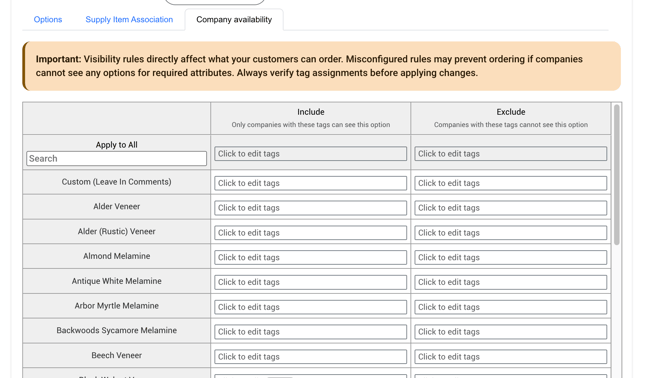This screenshot has height=378, width=670.
Task: Edit Include tags for Antique White Melamine
Action: (x=311, y=282)
